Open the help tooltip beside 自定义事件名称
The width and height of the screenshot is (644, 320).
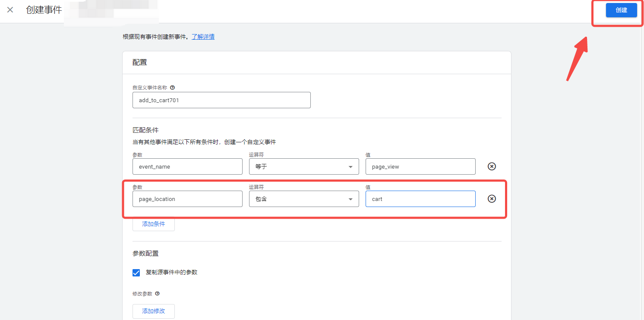[x=172, y=87]
